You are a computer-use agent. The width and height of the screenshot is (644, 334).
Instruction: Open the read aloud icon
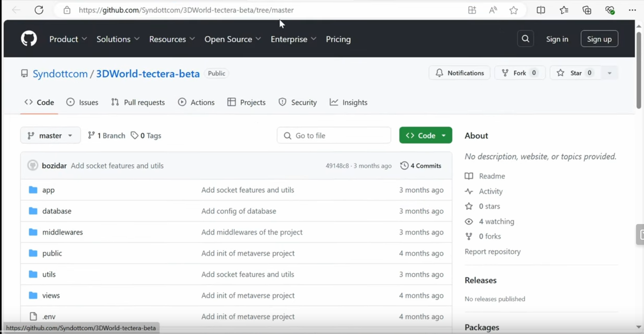pyautogui.click(x=493, y=10)
